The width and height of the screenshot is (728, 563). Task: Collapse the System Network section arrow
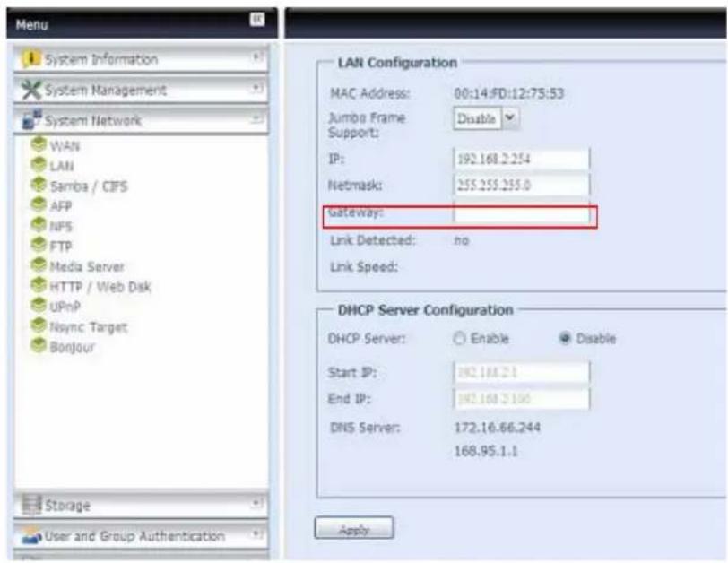pos(256,119)
